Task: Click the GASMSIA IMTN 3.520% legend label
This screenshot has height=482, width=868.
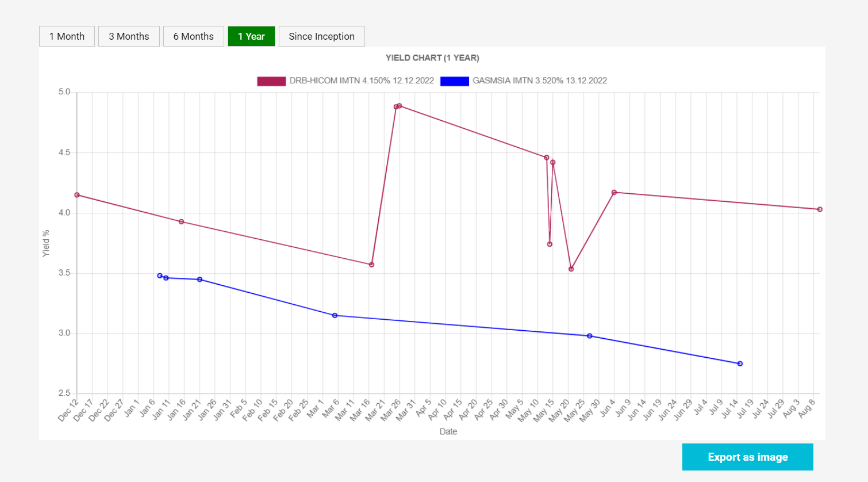Action: point(540,81)
